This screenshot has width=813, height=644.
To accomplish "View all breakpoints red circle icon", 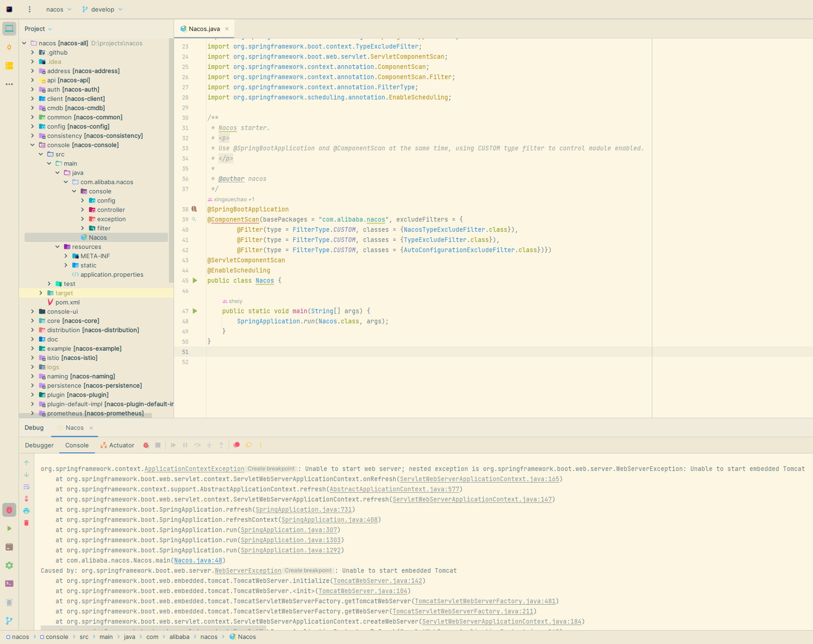I will (x=237, y=445).
